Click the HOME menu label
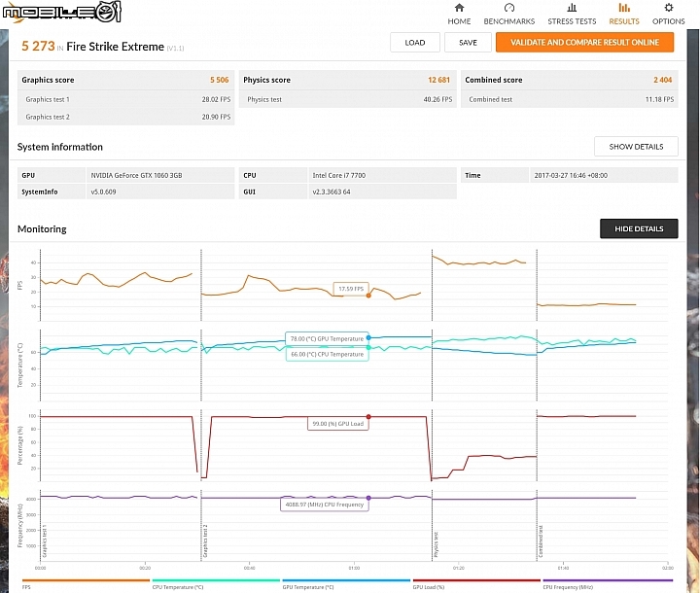 pos(459,21)
